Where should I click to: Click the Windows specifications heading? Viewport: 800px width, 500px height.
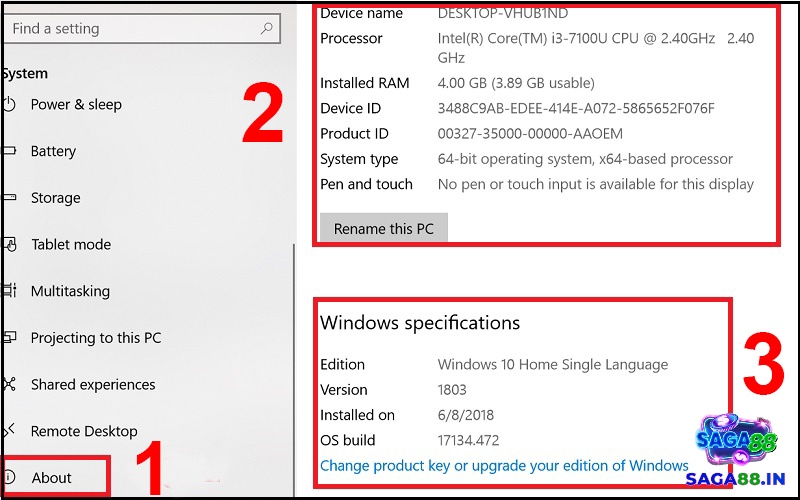[420, 323]
